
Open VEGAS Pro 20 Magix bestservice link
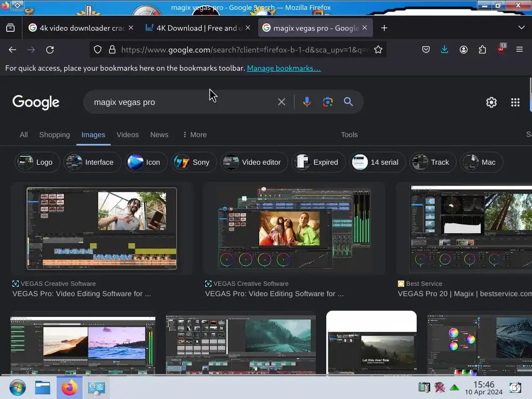click(x=464, y=294)
